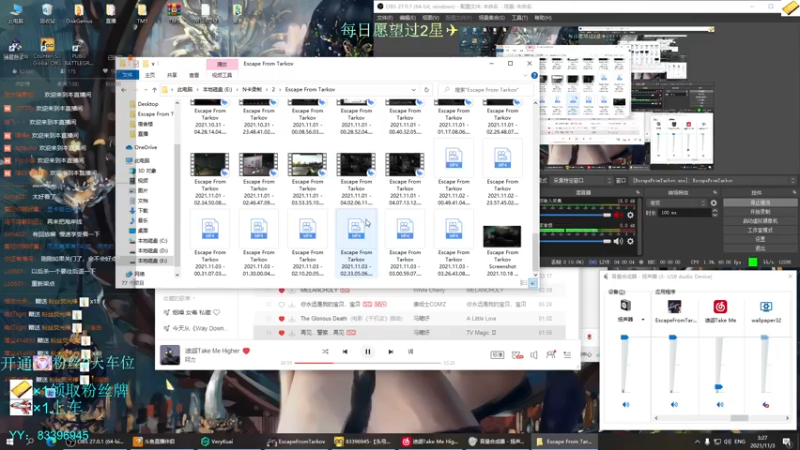Pause the song in the music player

tap(367, 352)
